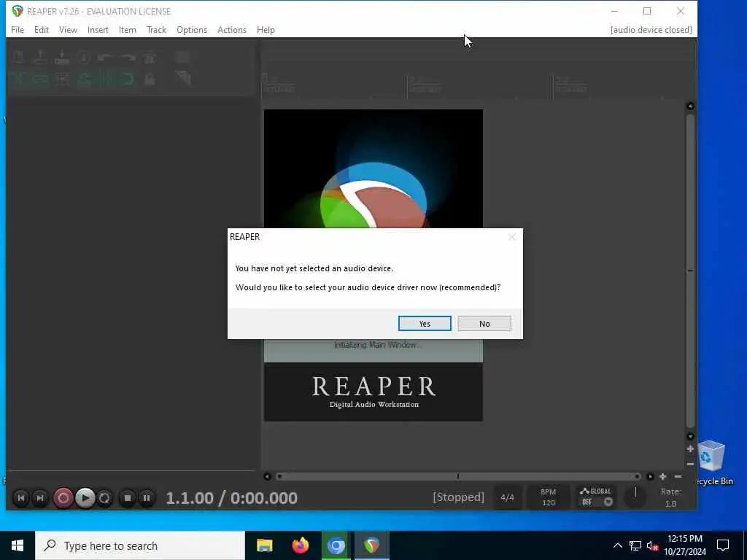Click the playback rate knob
747x560 pixels.
point(635,497)
